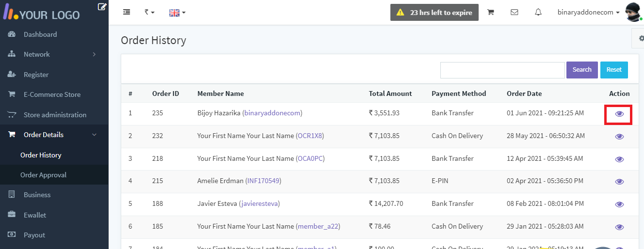Screen dimensions: 644x249
Task: Expand the Network menu chevron
Action: coord(94,54)
